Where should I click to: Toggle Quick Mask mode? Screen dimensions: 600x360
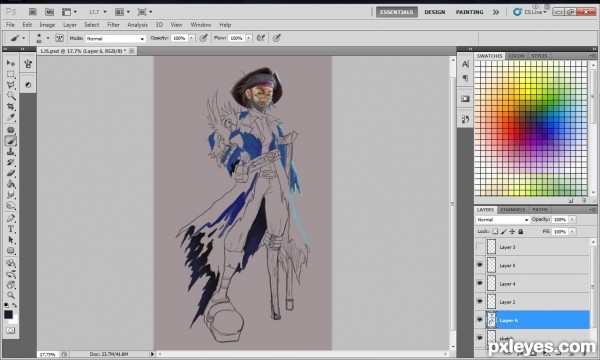coord(11,330)
